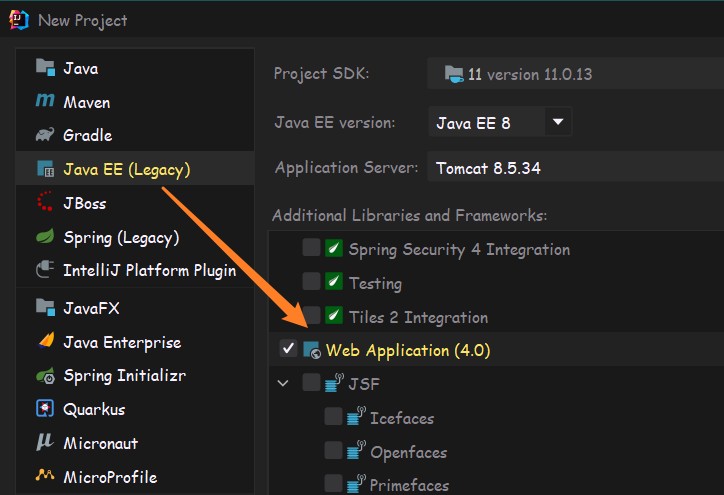The width and height of the screenshot is (724, 495).
Task: Click the Quarkus icon
Action: [45, 409]
